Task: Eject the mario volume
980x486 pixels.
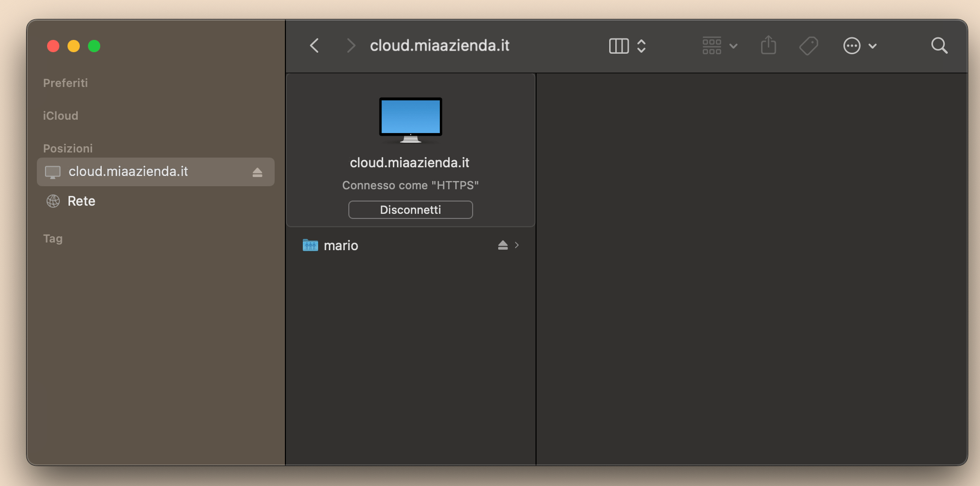Action: pos(503,246)
